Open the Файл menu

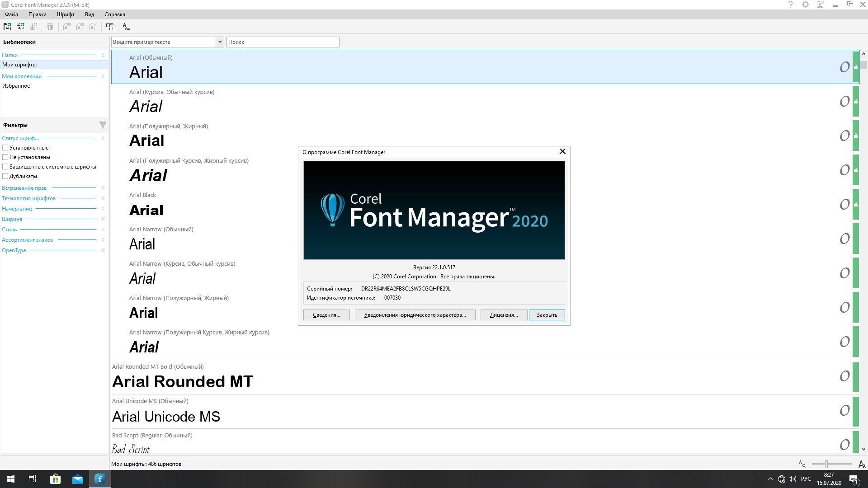point(12,14)
